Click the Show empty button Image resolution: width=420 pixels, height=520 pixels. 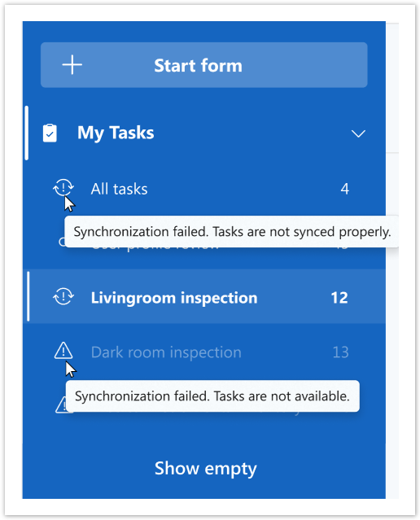click(x=206, y=468)
